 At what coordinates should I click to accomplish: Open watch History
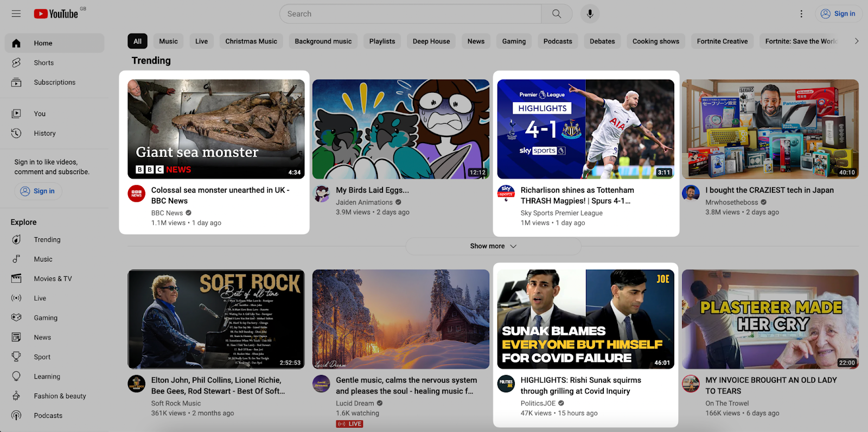[x=54, y=133]
